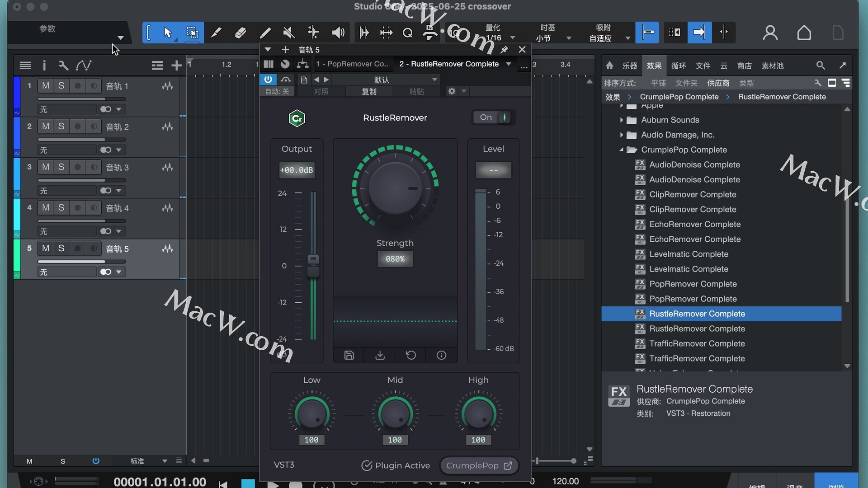Switch to the 乐器 browser tab

tap(630, 66)
